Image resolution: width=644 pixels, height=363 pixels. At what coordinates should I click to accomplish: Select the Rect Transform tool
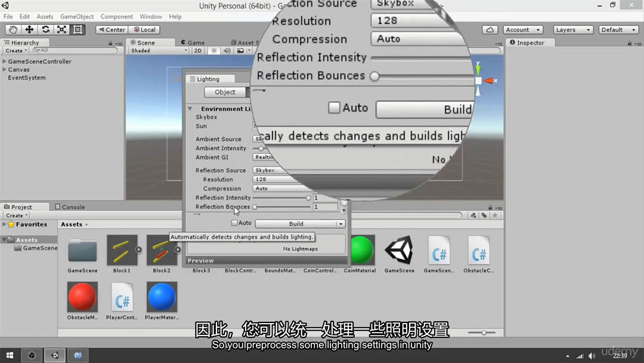[x=77, y=30]
